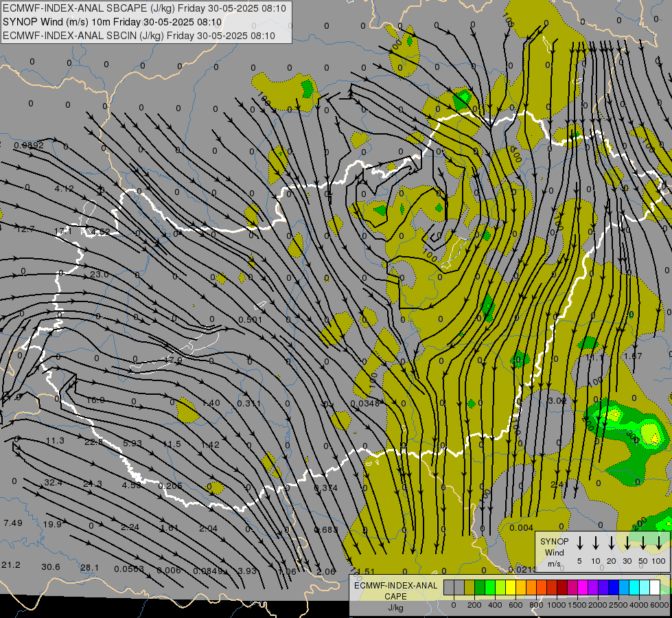Click the map value 0.501
Viewport: 672px width, 618px height.
(x=250, y=319)
